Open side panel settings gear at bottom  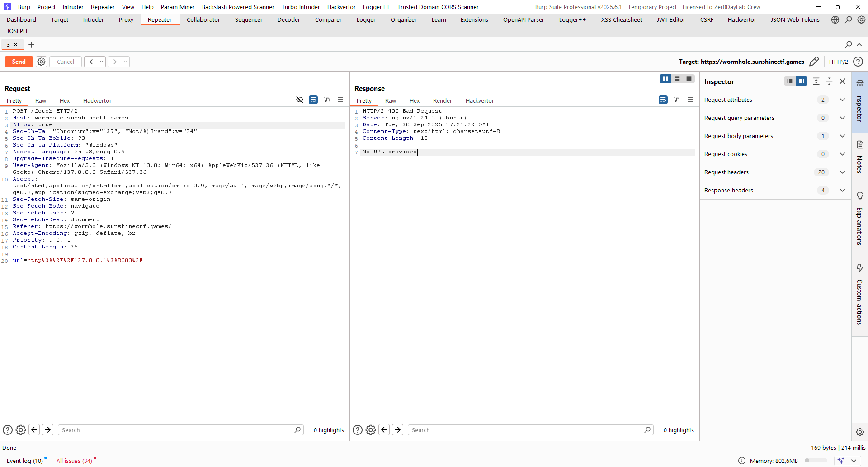pos(860,432)
